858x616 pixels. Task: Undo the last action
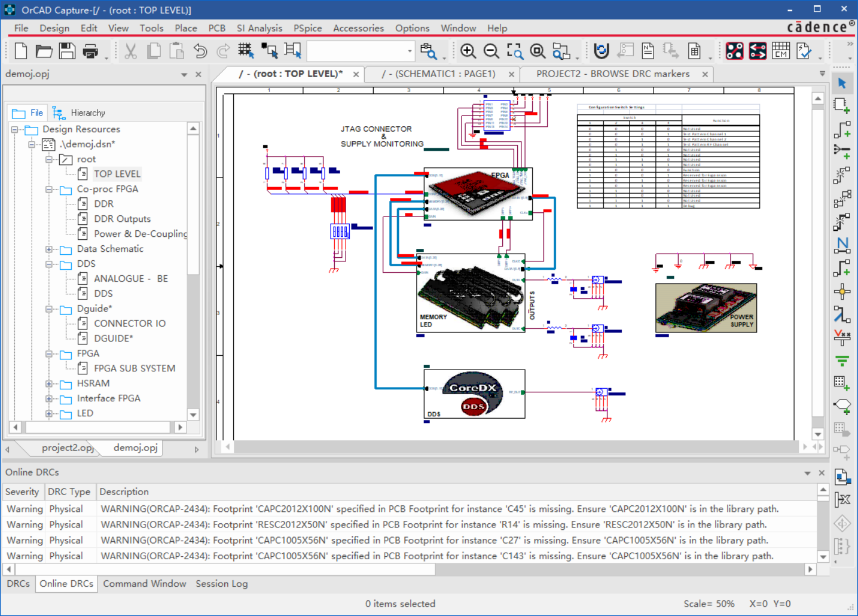click(x=200, y=51)
